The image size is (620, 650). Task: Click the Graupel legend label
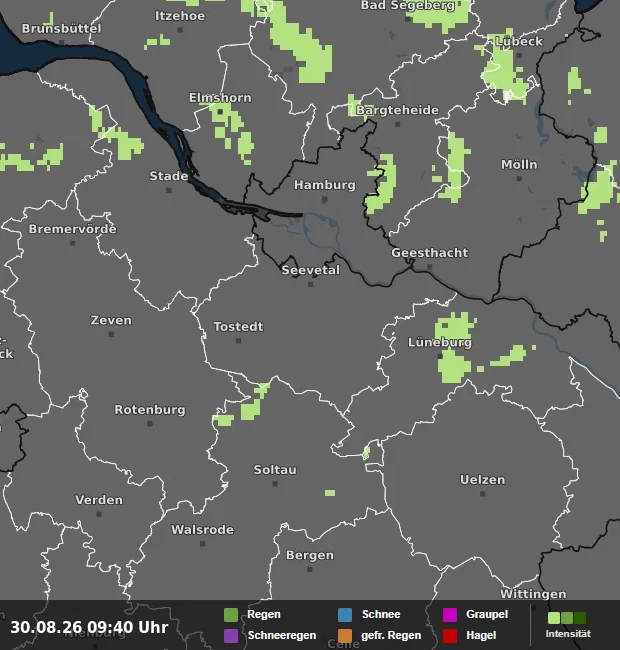point(487,614)
